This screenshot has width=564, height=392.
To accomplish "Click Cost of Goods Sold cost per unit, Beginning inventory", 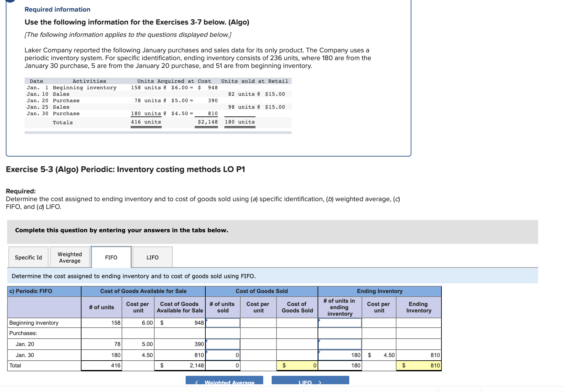I will click(258, 323).
